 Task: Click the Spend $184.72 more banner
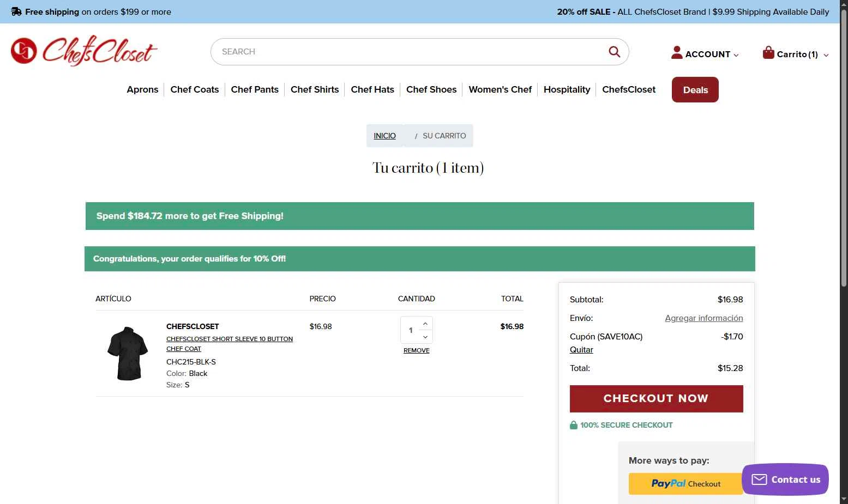(x=420, y=216)
